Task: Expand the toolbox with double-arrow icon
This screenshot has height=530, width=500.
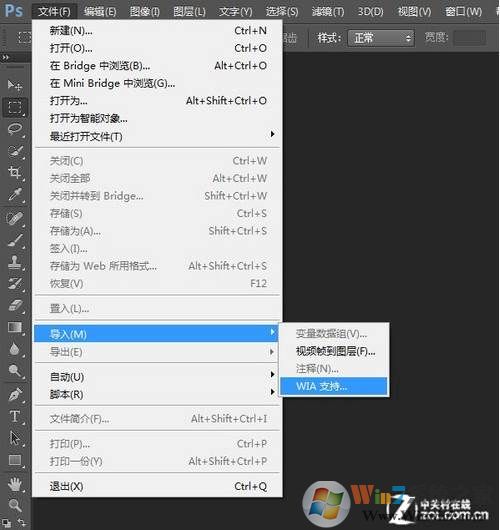Action: tap(5, 57)
